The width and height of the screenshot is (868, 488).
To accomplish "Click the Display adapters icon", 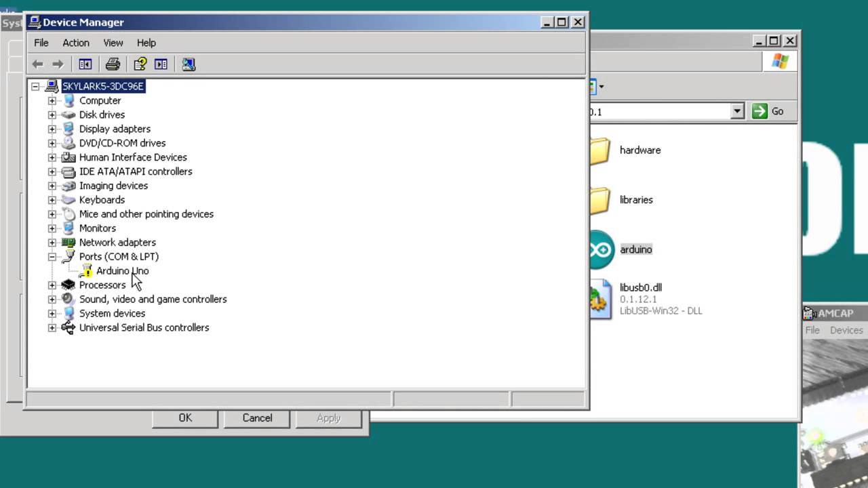I will pyautogui.click(x=68, y=129).
